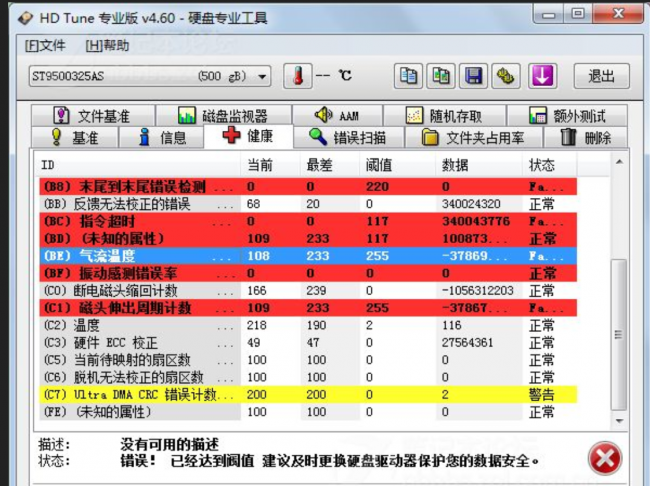This screenshot has height=486, width=650.
Task: Click the 数据 column header
Action: 479,165
